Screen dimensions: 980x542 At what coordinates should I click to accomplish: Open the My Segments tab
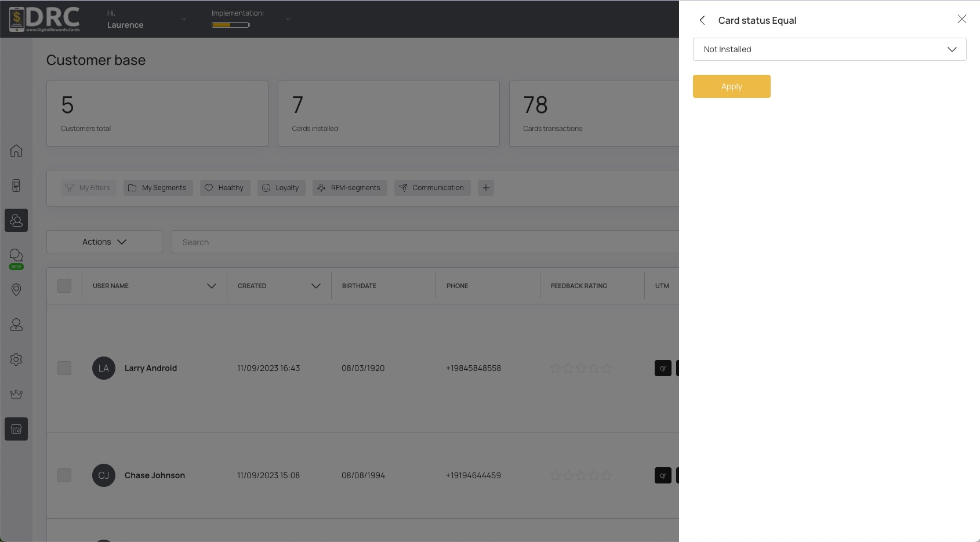click(x=158, y=188)
